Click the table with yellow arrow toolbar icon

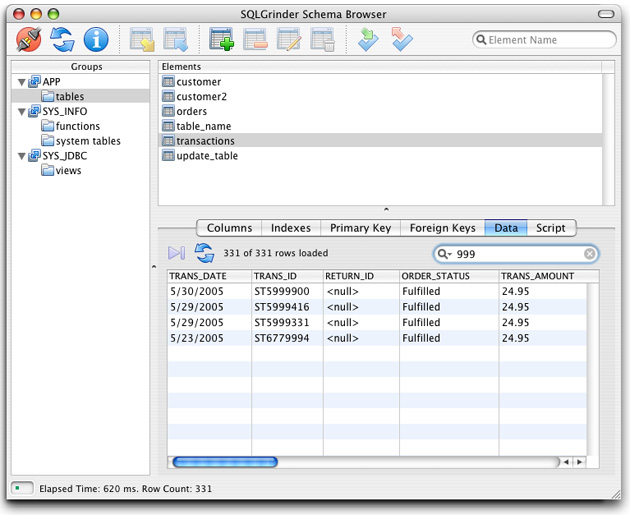[x=142, y=39]
